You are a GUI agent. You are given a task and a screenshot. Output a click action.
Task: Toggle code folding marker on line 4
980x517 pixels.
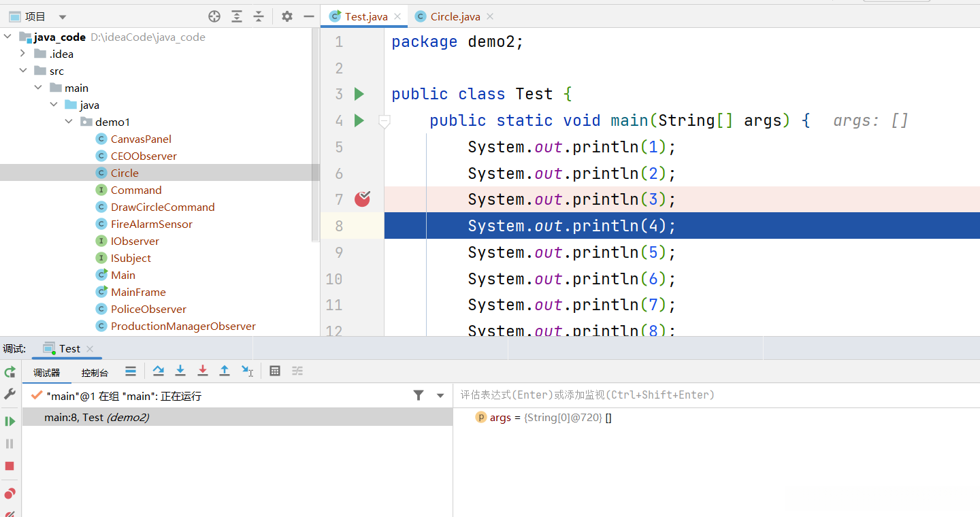385,121
